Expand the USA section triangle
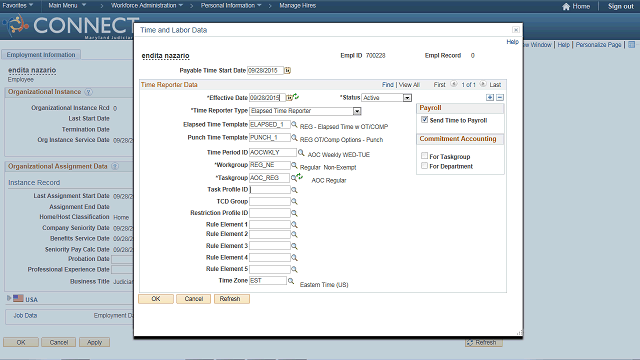 (x=9, y=298)
